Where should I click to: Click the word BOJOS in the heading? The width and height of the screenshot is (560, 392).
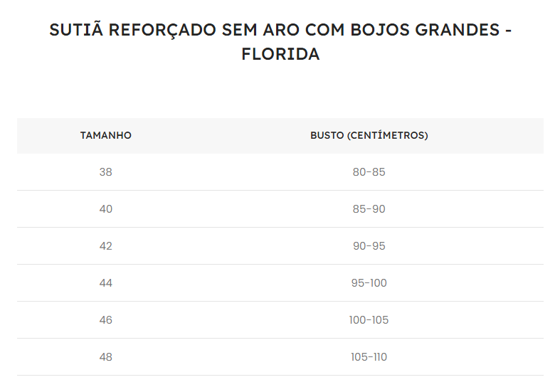[380, 30]
